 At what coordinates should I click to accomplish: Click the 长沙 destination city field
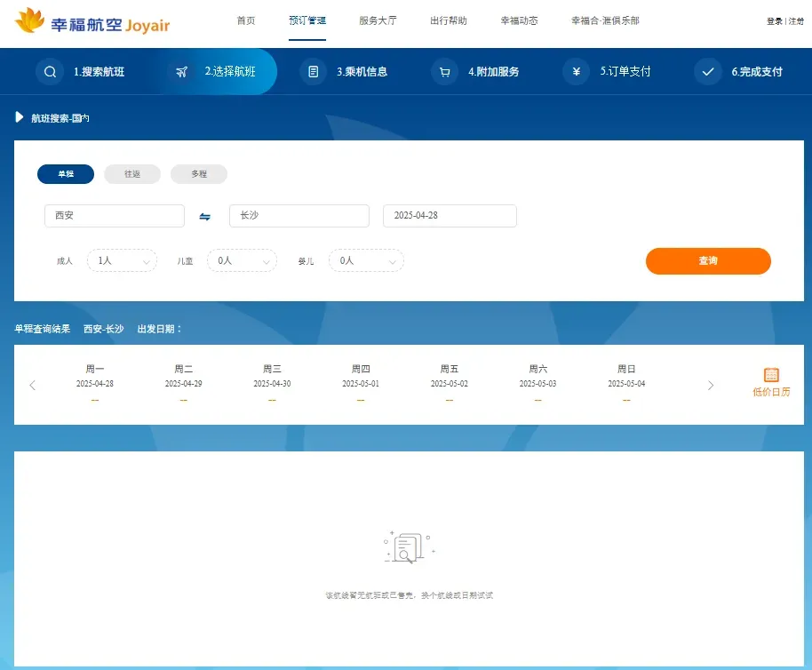click(299, 215)
